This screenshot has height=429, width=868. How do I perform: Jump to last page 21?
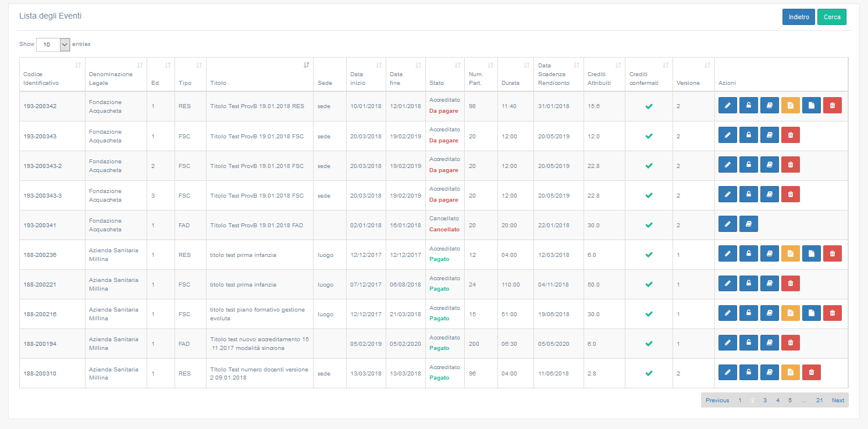pyautogui.click(x=819, y=400)
